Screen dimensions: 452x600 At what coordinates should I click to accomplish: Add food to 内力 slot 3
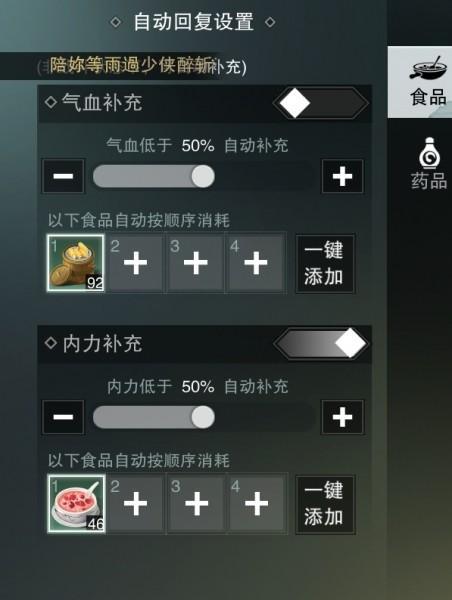tap(196, 504)
